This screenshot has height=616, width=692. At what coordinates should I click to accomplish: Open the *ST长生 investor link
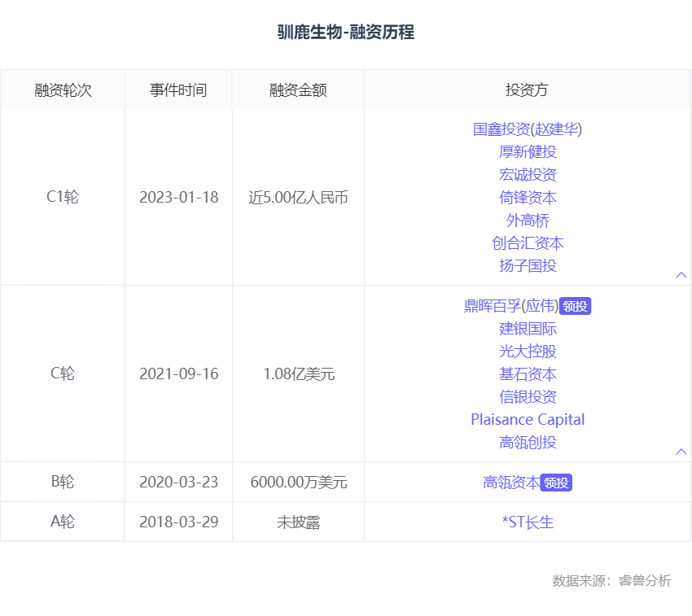point(528,522)
